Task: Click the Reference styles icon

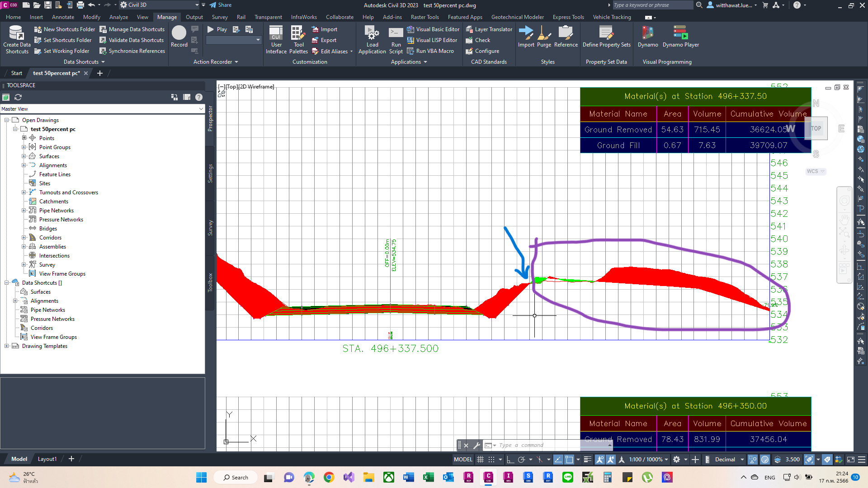Action: click(x=566, y=37)
